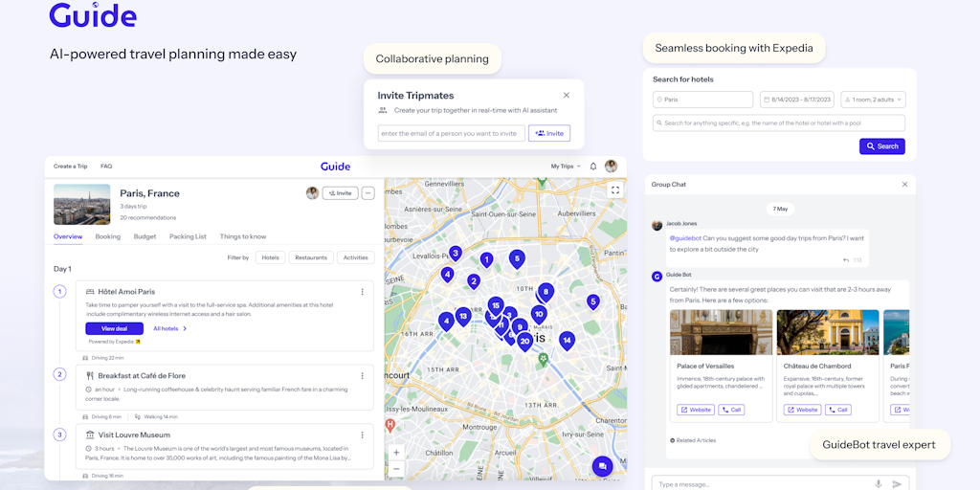This screenshot has height=490, width=980.
Task: Switch to the Packing List tab
Action: coord(188,236)
